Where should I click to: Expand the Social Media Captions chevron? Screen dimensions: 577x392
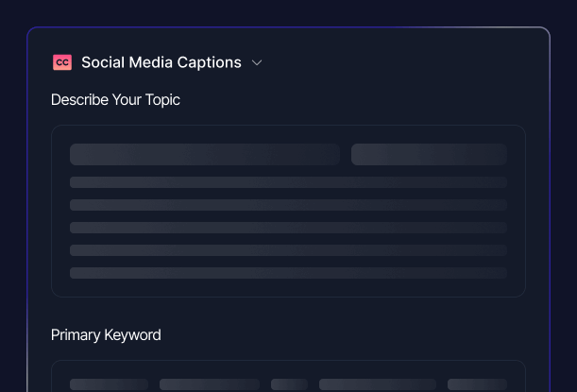[257, 63]
